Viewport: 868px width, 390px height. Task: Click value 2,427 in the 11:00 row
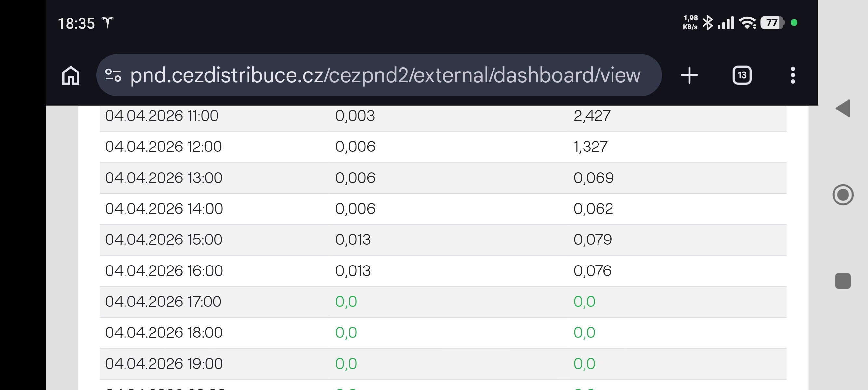(x=592, y=116)
